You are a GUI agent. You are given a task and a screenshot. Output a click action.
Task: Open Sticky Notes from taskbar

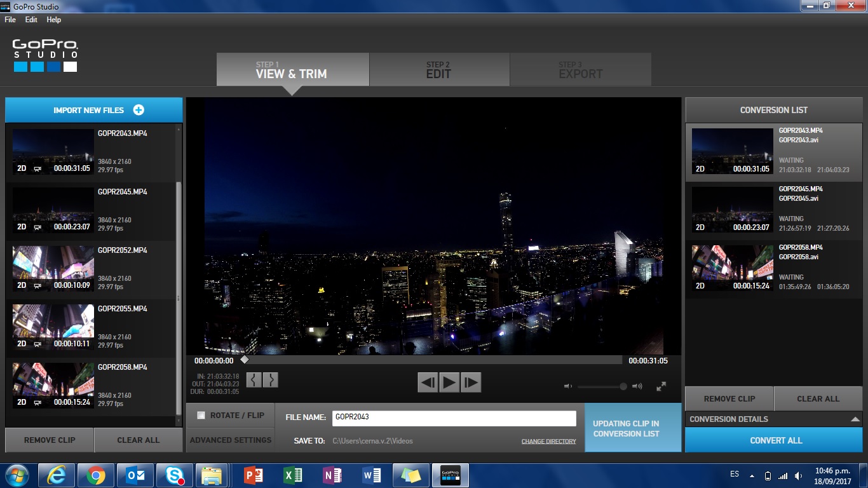point(411,475)
